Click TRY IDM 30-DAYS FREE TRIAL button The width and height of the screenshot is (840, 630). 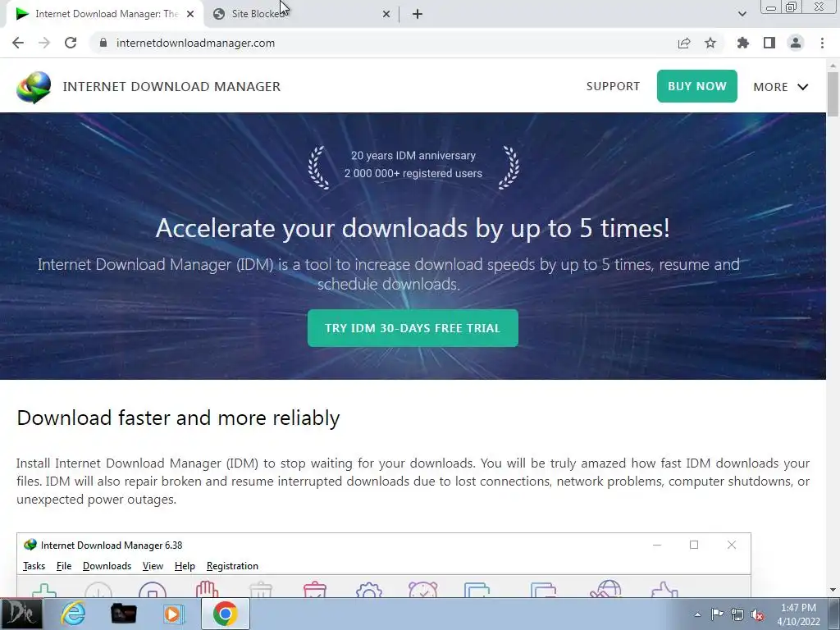coord(413,328)
